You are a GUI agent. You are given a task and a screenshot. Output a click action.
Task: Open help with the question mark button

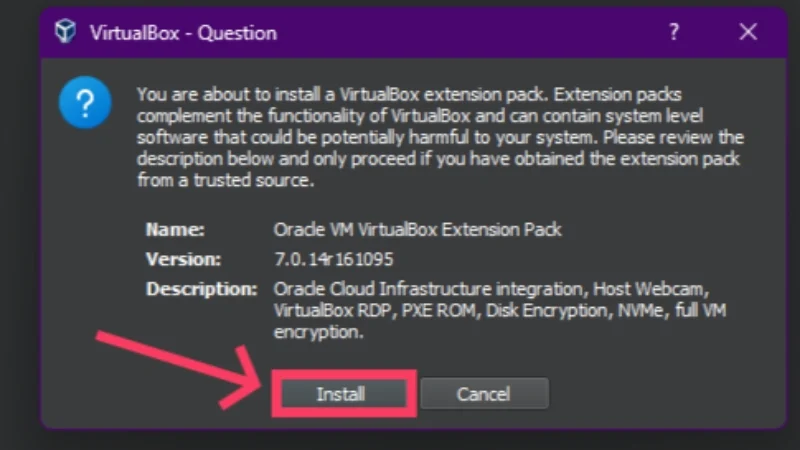point(674,33)
